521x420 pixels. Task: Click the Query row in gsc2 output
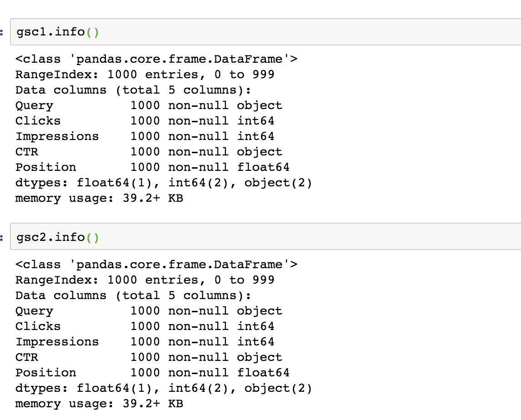[149, 311]
